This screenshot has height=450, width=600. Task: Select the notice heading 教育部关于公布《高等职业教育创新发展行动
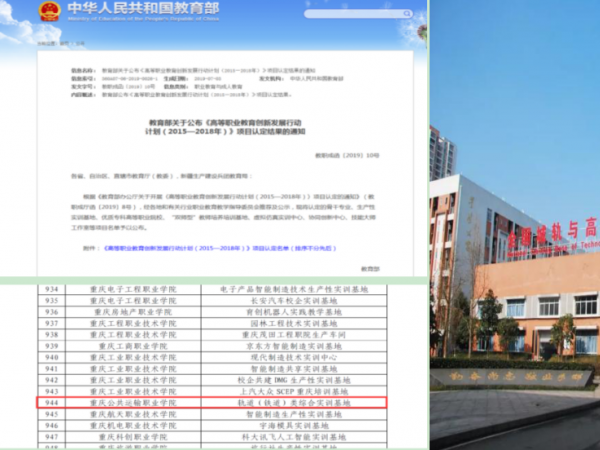click(x=225, y=123)
